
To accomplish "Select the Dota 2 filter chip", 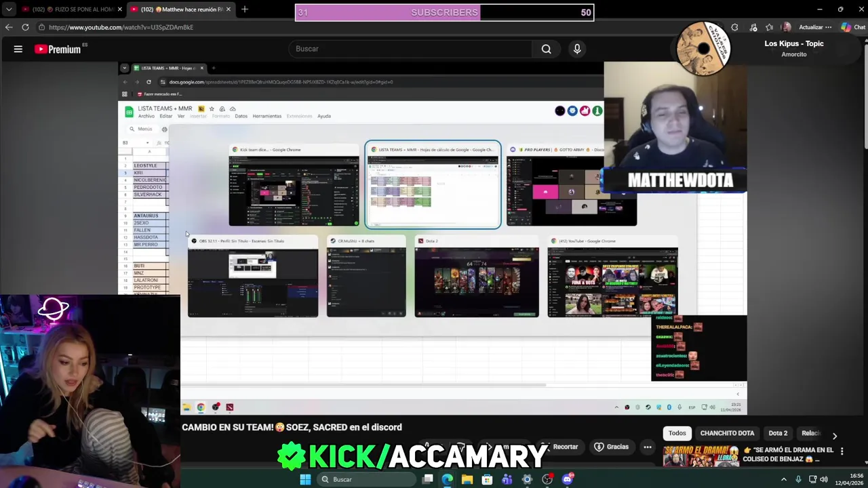I will click(x=778, y=433).
